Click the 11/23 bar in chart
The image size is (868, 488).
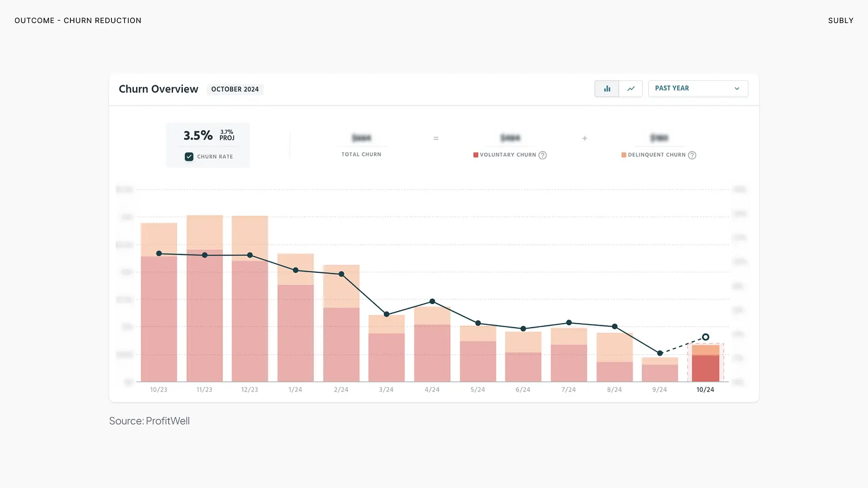coord(204,311)
